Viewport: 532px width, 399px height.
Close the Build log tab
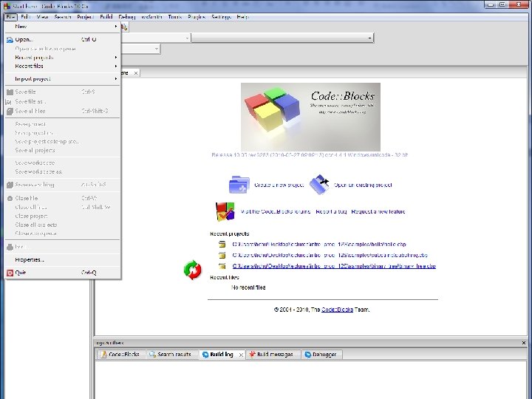(x=241, y=355)
